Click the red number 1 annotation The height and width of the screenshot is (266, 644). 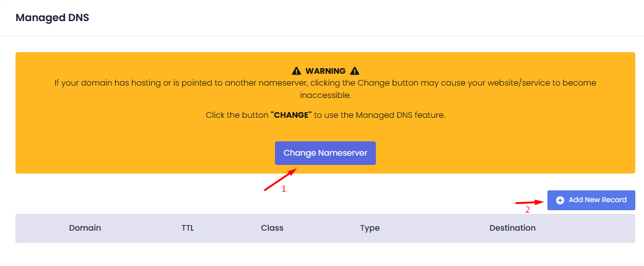click(x=284, y=189)
